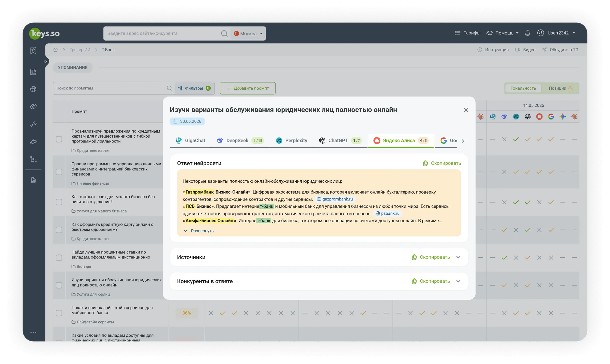Switch to Тональность view

(x=523, y=88)
